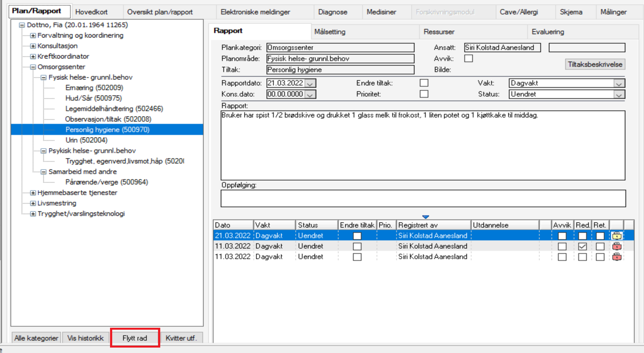
Task: Uncheck the ticked Red. box in the 11.03.2022 row
Action: point(582,247)
